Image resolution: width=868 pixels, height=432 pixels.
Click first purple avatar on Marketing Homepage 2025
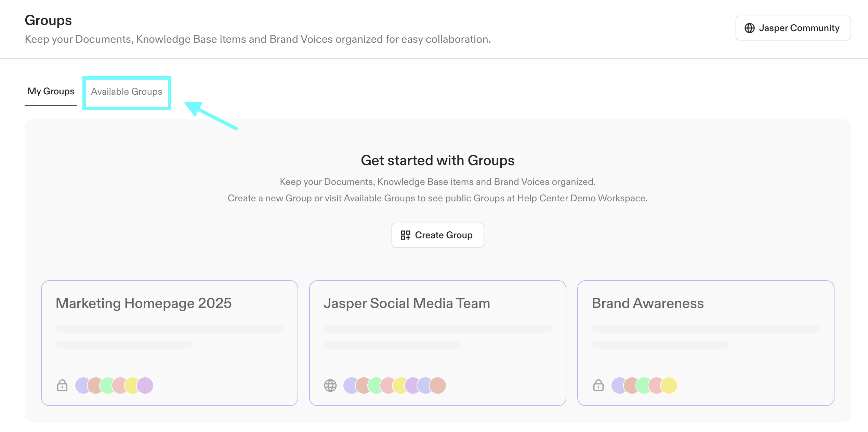[x=82, y=386]
